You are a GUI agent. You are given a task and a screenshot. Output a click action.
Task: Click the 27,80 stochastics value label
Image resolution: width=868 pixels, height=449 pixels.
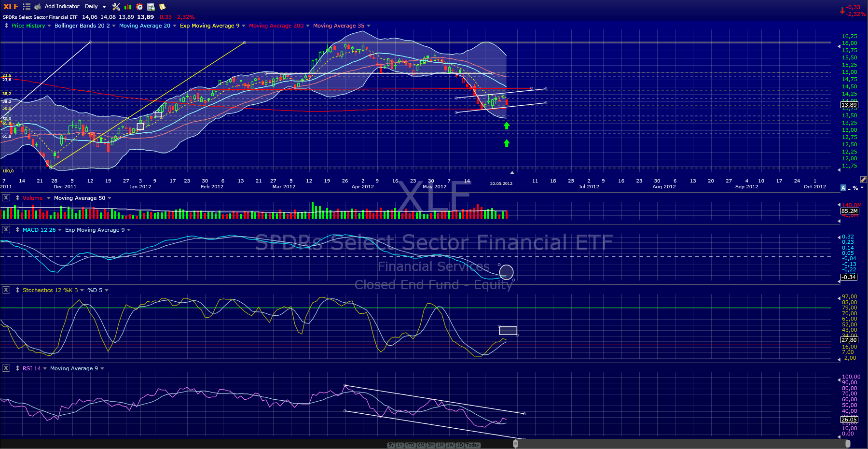[x=849, y=340]
